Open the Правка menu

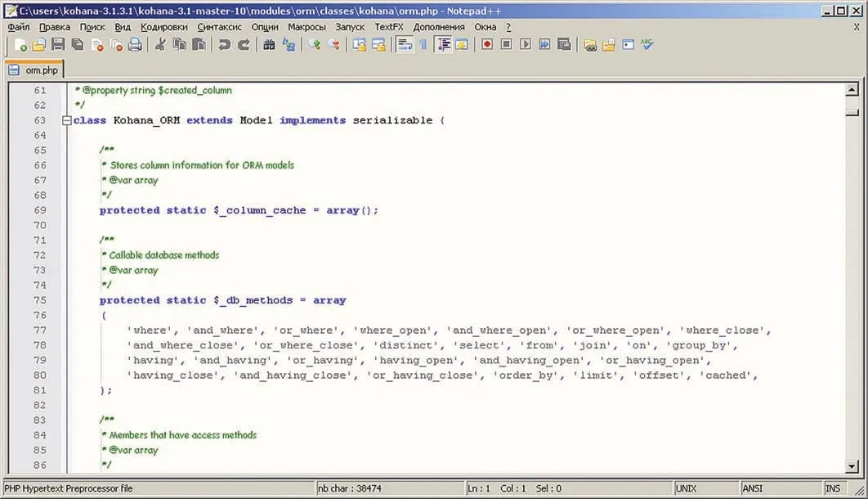click(x=54, y=26)
